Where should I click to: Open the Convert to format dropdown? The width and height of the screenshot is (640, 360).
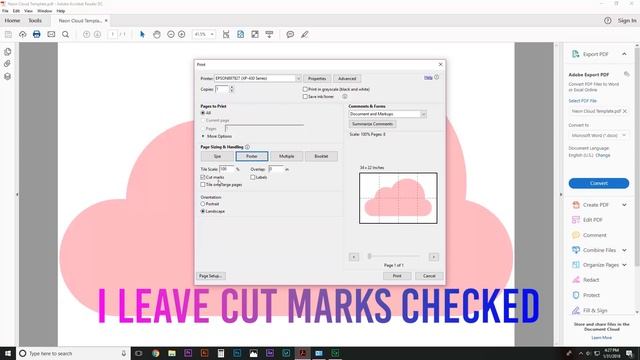click(598, 135)
